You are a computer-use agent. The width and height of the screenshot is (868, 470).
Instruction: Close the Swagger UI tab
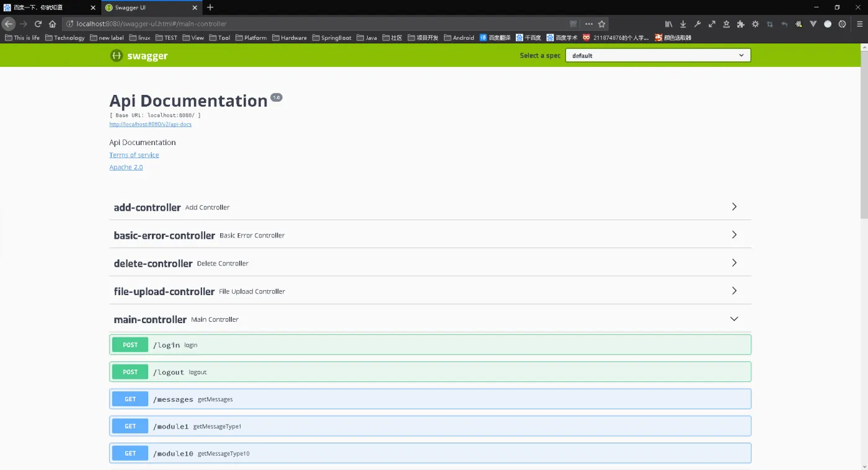[195, 7]
